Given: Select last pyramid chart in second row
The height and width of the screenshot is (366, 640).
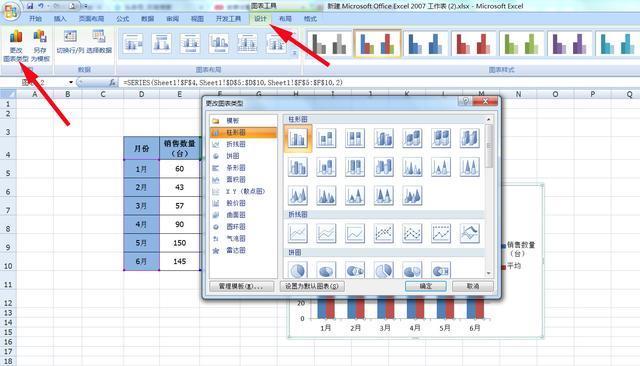Looking at the screenshot, I should [469, 167].
